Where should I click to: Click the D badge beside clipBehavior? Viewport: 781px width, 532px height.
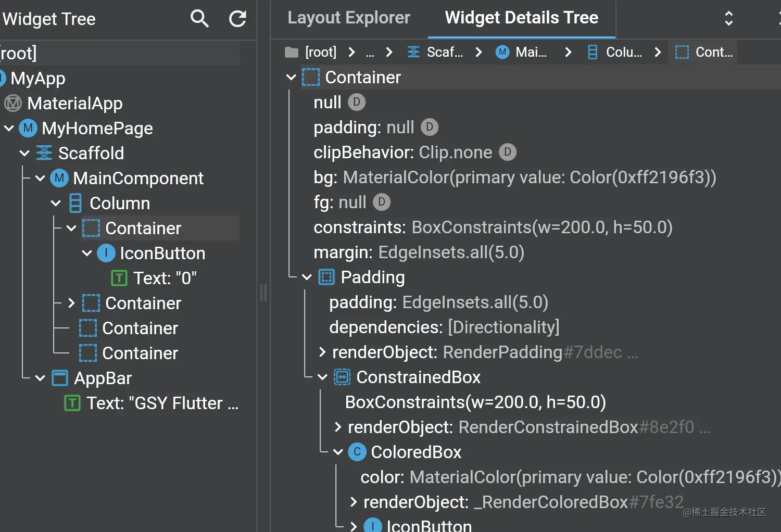[x=508, y=152]
